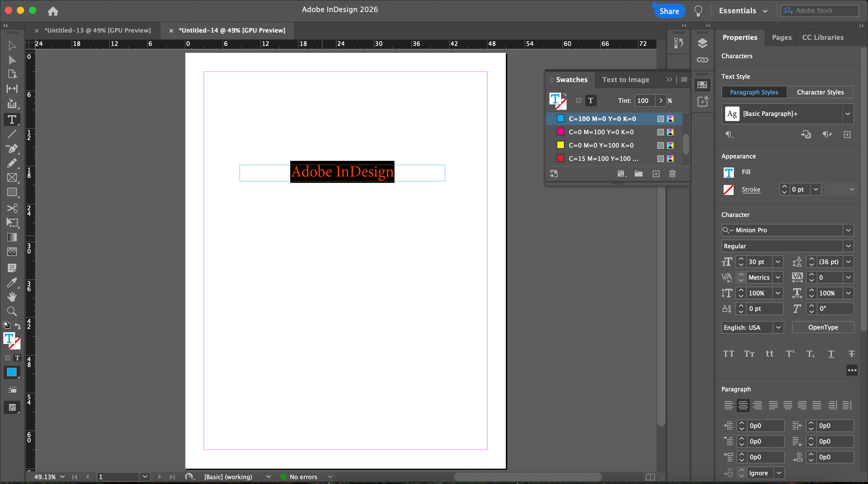Pick the Eyedropper tool
868x484 pixels.
[12, 282]
